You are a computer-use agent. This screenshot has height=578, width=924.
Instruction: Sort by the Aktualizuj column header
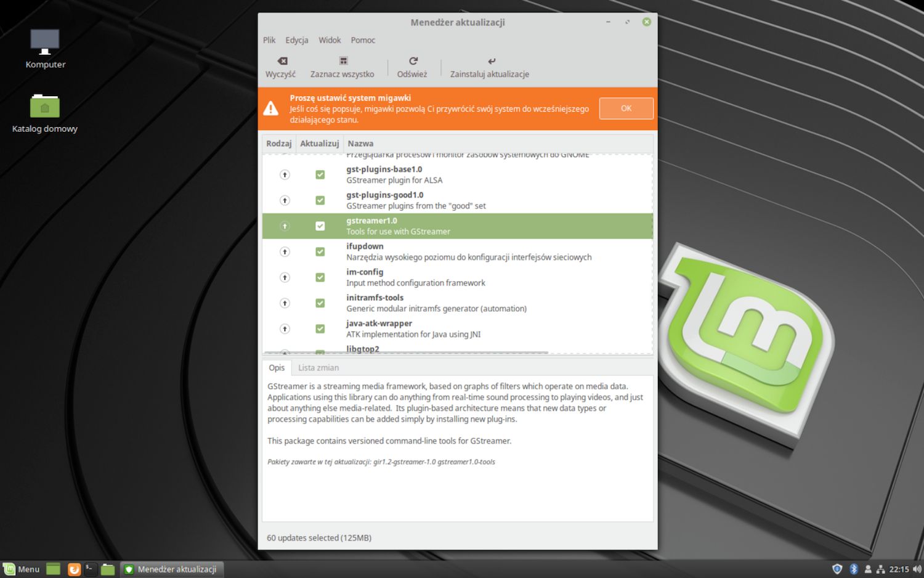coord(319,144)
